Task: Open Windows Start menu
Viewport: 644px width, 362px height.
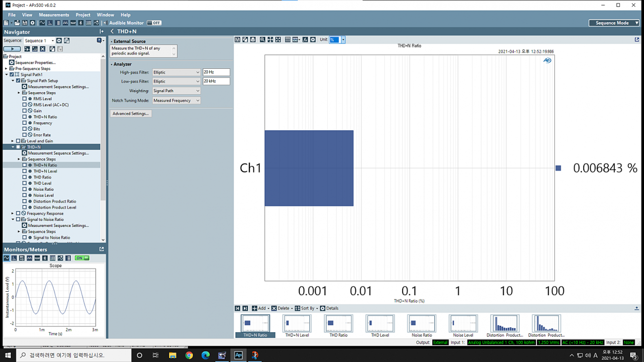Action: coord(8,355)
